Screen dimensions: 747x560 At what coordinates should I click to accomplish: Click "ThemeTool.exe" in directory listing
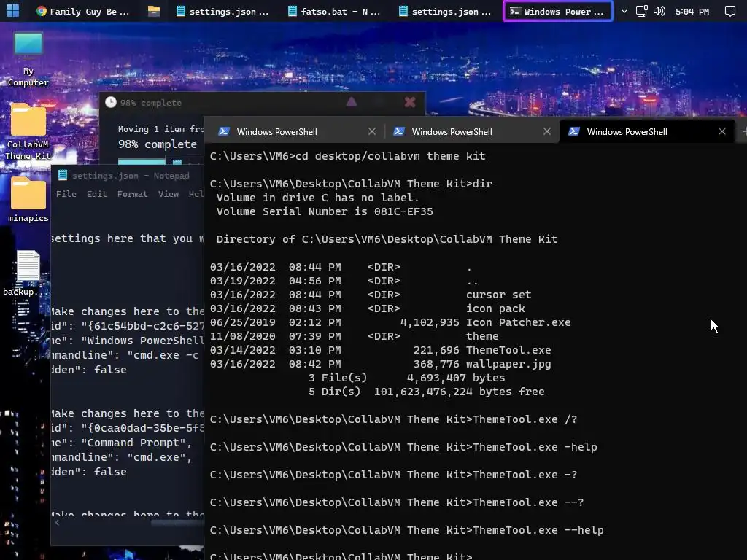[x=508, y=350]
